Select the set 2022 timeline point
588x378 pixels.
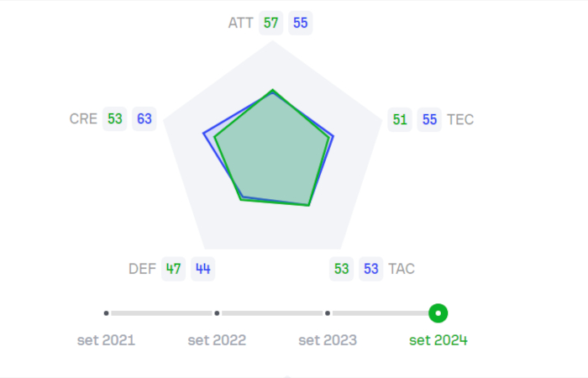pos(217,313)
